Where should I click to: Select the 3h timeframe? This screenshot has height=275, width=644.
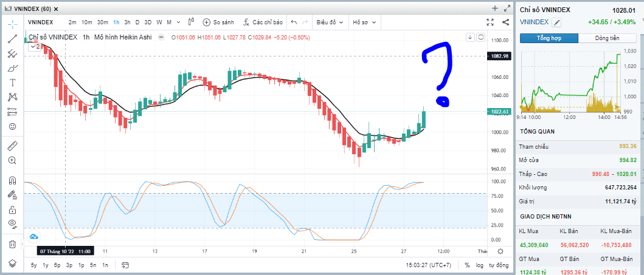point(127,22)
